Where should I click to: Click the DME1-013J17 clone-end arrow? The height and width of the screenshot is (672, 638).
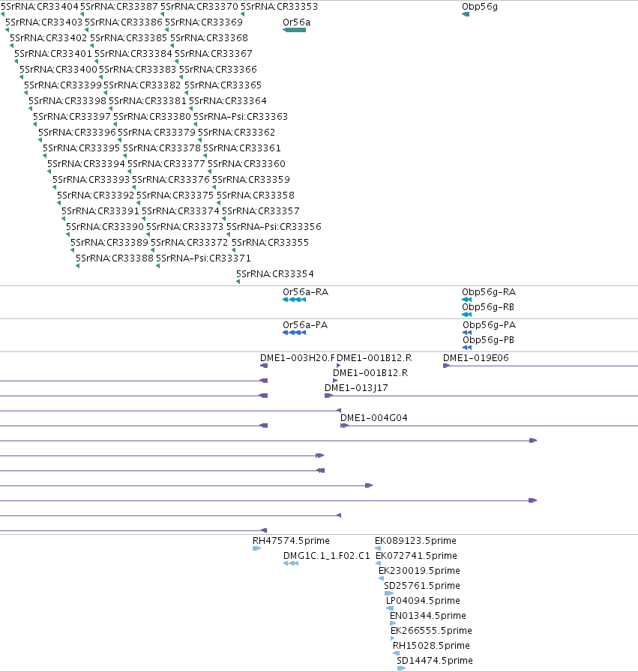[x=328, y=396]
